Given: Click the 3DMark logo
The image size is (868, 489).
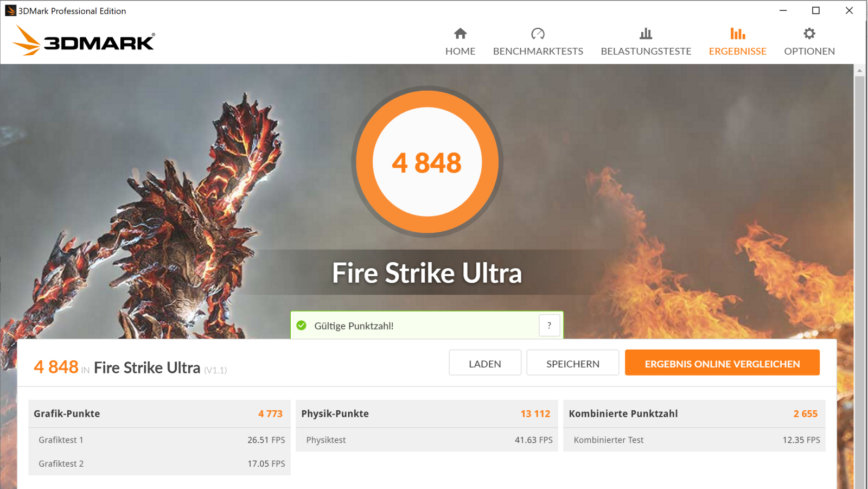Looking at the screenshot, I should point(84,41).
